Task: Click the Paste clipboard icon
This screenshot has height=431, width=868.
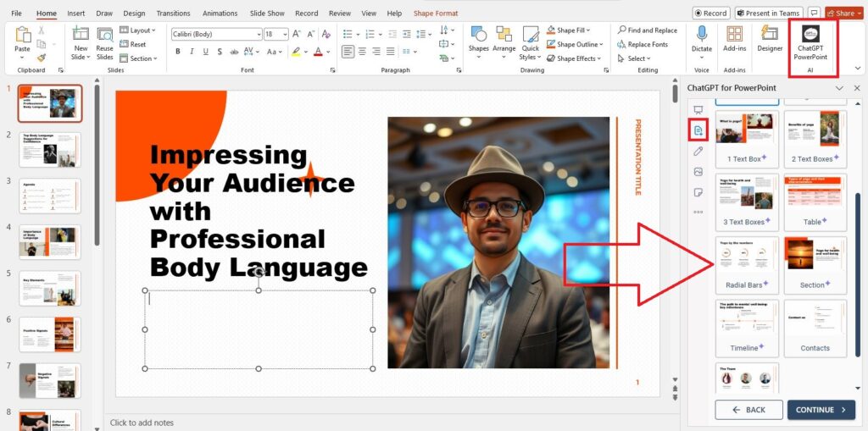Action: coord(23,35)
